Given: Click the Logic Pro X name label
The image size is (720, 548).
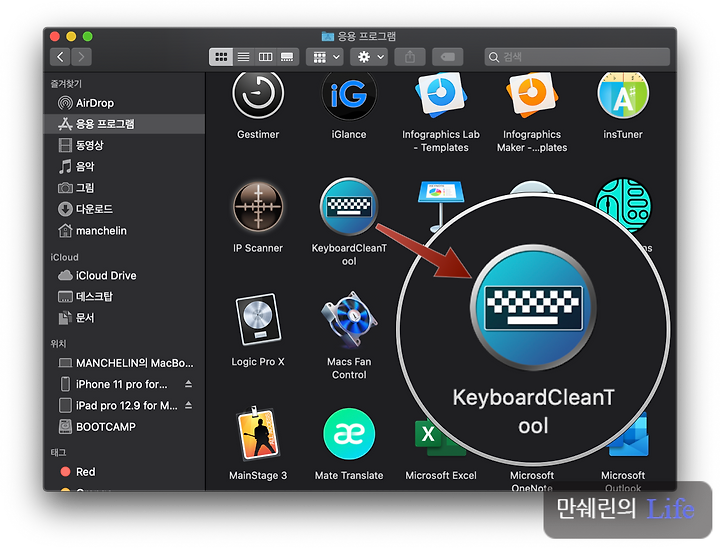Looking at the screenshot, I should 258,362.
